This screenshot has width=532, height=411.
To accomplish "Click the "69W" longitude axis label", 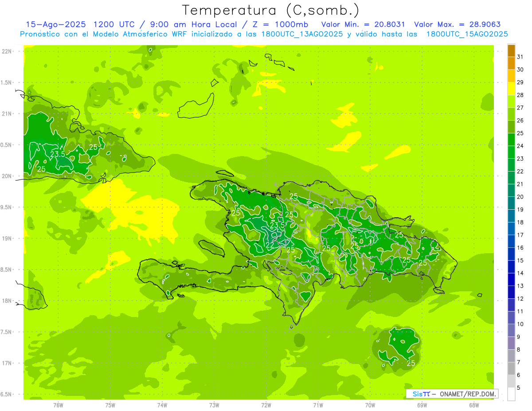I will 422,405.
